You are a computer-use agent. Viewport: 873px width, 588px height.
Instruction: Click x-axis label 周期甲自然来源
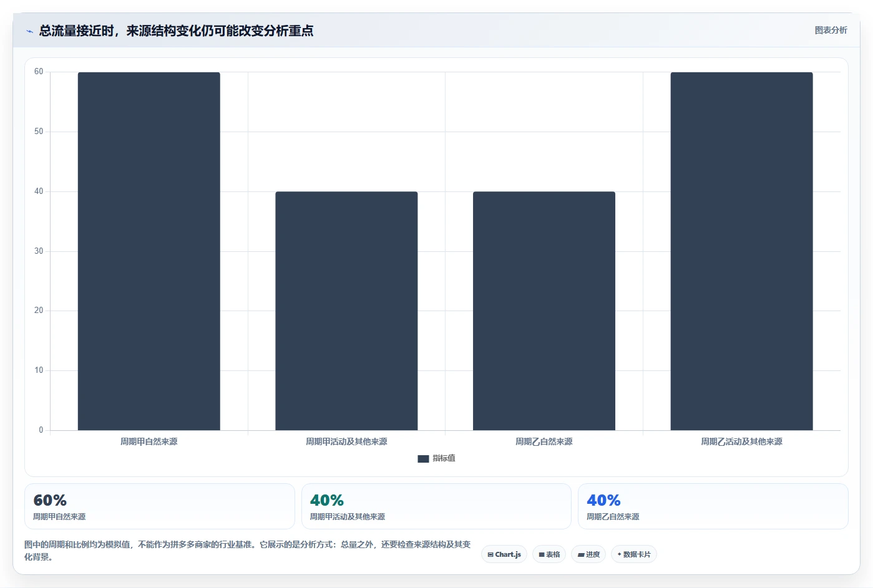pos(149,441)
